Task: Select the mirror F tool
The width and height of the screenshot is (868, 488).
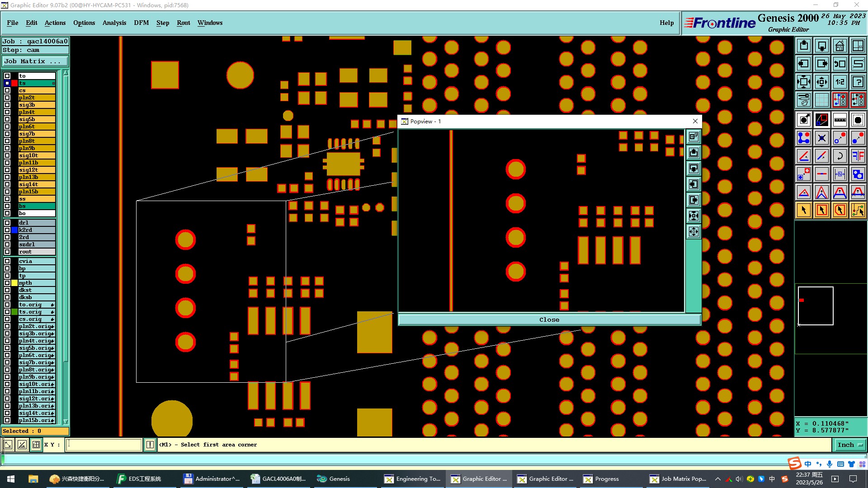Action: 858,156
